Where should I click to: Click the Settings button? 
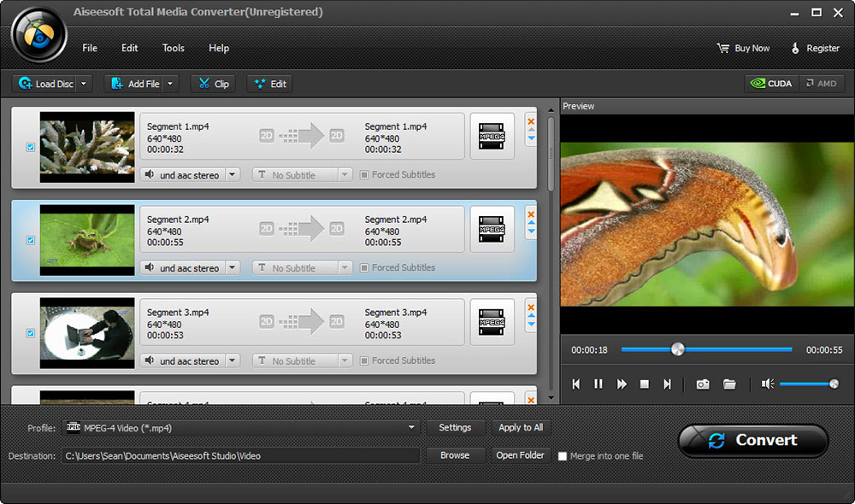pyautogui.click(x=455, y=428)
